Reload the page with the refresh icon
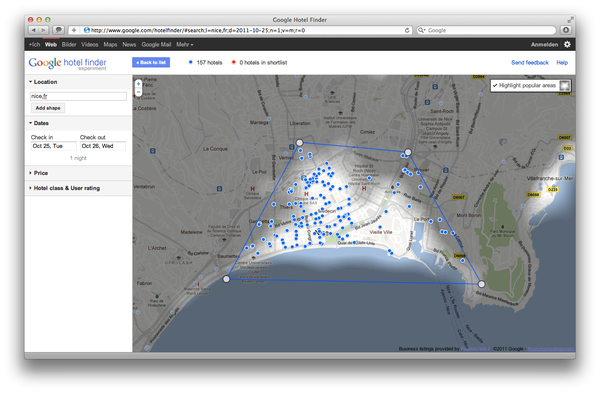Viewport: 600px width, 393px height. coord(407,30)
